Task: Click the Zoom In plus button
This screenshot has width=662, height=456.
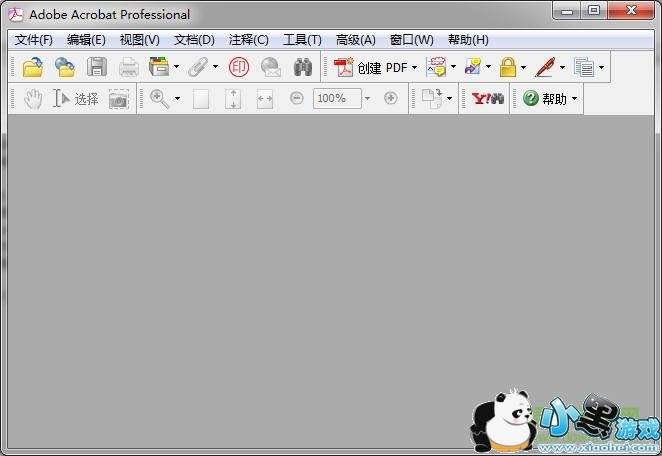Action: pos(391,98)
